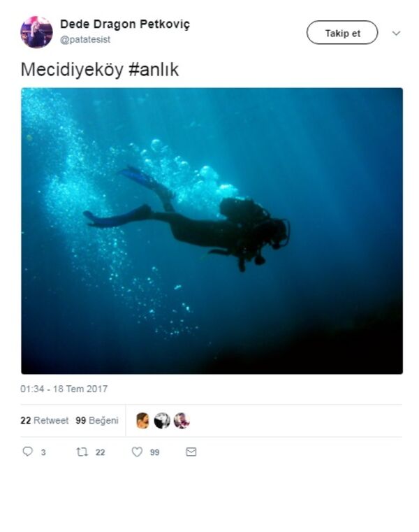Image resolution: width=419 pixels, height=532 pixels.
Task: Expand the tweet options chevron
Action: pos(396,33)
